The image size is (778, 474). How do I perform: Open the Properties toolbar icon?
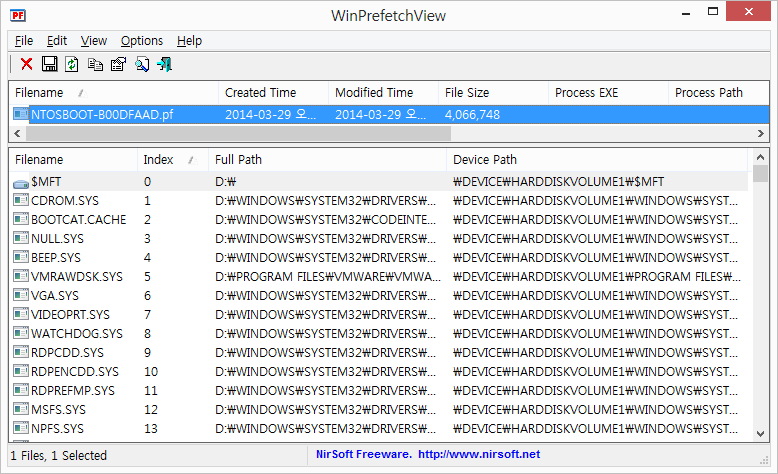click(x=119, y=64)
